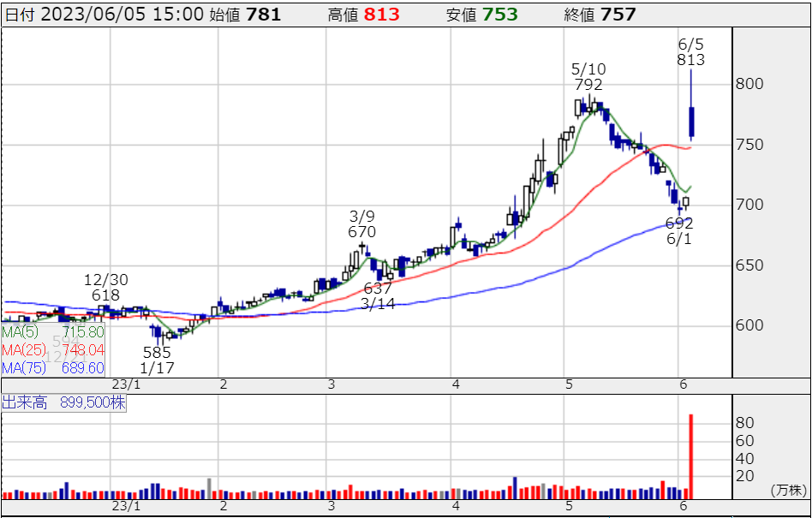Viewport: 812px width, 518px height.
Task: Click the 始値 781 opening price
Action: [263, 15]
